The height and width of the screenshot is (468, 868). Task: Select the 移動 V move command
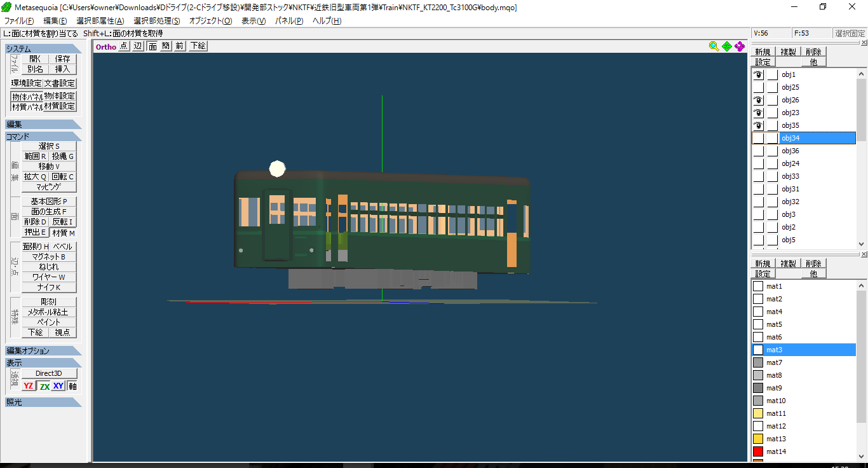point(49,167)
